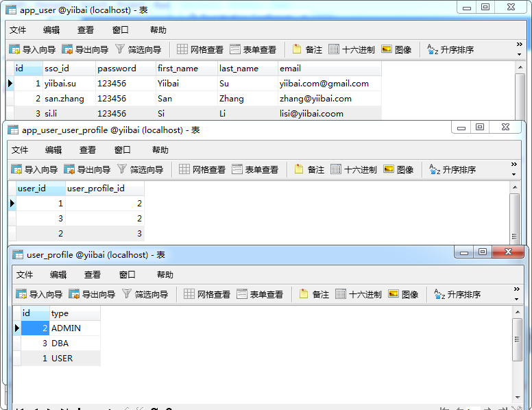Expand toolbar overflow chevron in app_user_user_profile window
The height and width of the screenshot is (410, 532).
point(514,165)
